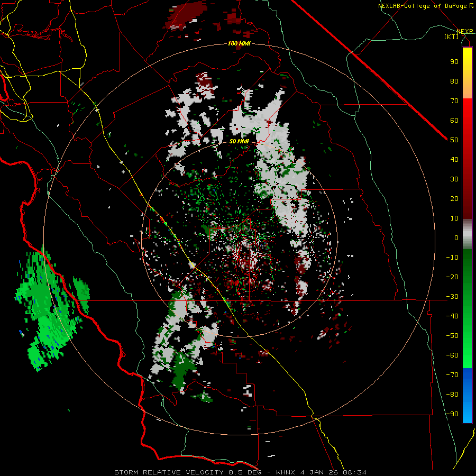Image resolution: width=476 pixels, height=476 pixels.
Task: Click the [KT] units label
Action: click(452, 36)
